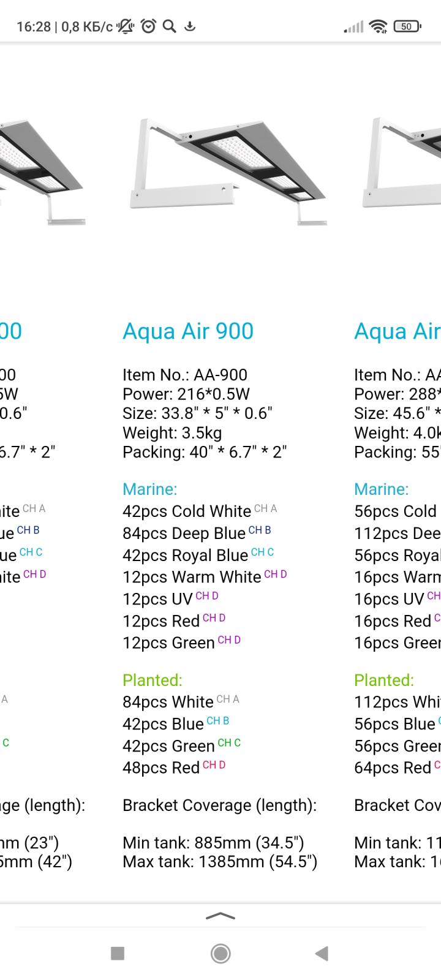Select the Marine heading of Aqua Air 900
This screenshot has height=980, width=441.
149,489
